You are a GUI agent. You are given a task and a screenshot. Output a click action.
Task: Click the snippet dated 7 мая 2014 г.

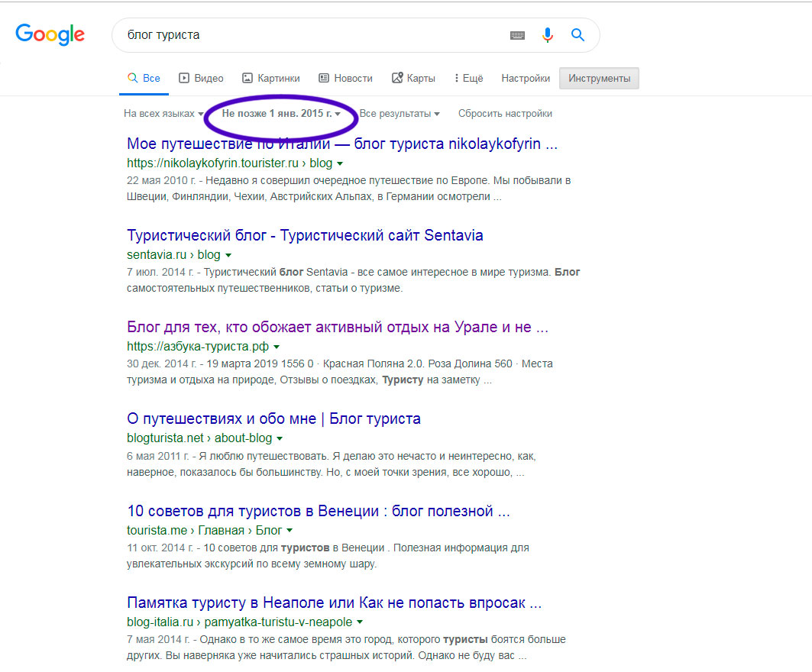pos(347,647)
